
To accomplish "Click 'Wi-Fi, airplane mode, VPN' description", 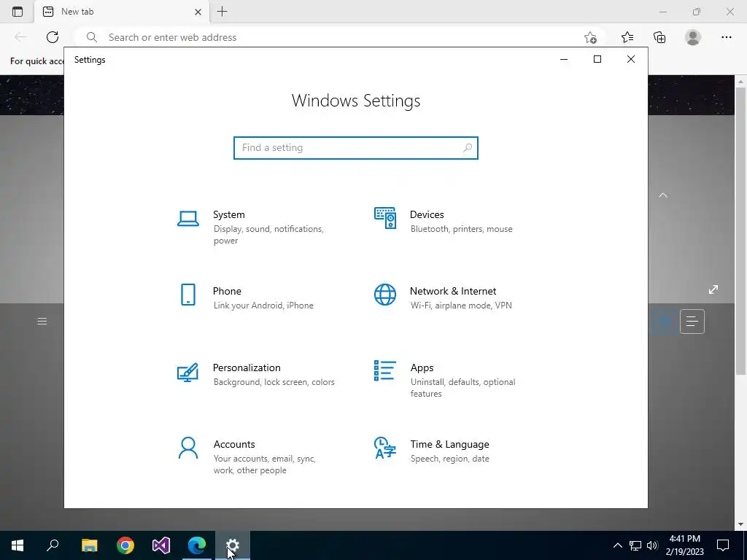I will [x=461, y=306].
